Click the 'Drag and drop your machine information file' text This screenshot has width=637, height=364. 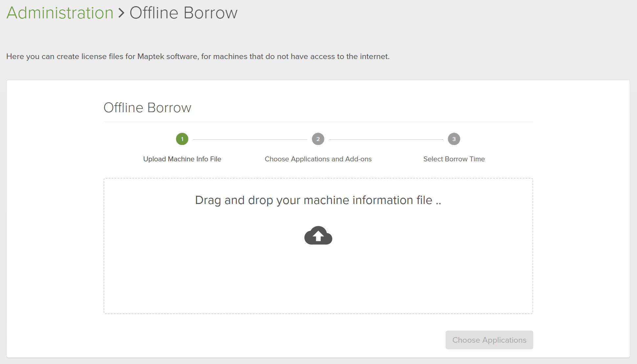314,200
